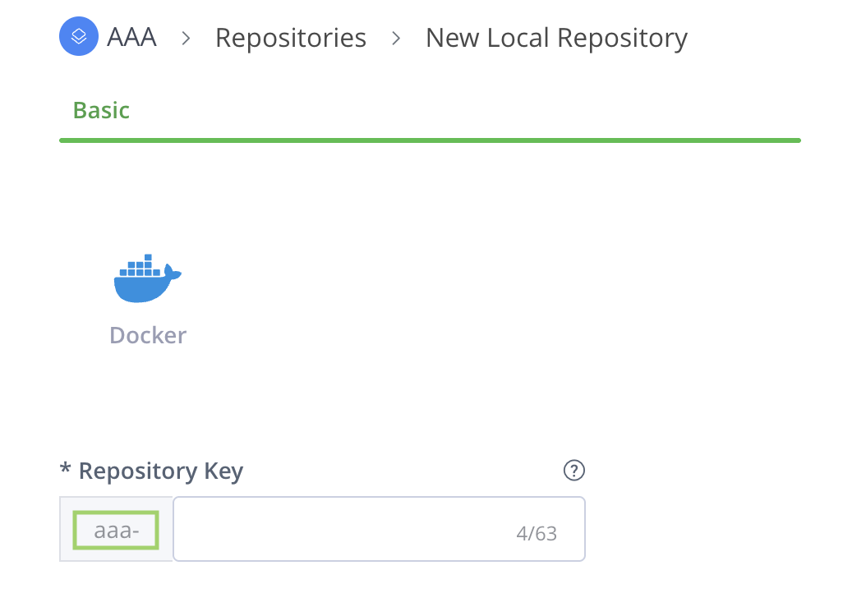Select the Docker package type label
The width and height of the screenshot is (843, 616).
(148, 335)
